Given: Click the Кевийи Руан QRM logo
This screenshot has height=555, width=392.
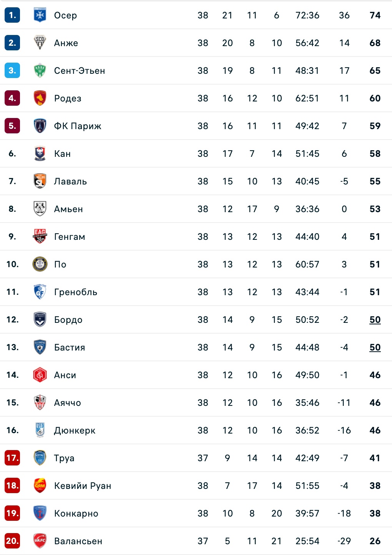Looking at the screenshot, I should [x=40, y=486].
